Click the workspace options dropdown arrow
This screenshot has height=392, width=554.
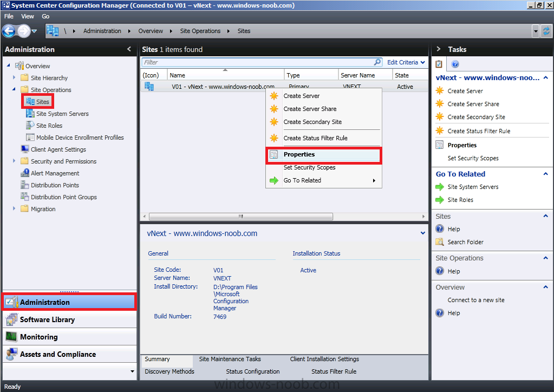tap(132, 371)
